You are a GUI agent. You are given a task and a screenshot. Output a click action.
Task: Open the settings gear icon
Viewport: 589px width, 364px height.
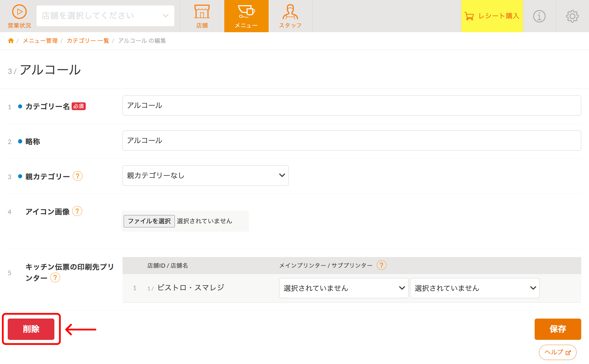tap(572, 16)
